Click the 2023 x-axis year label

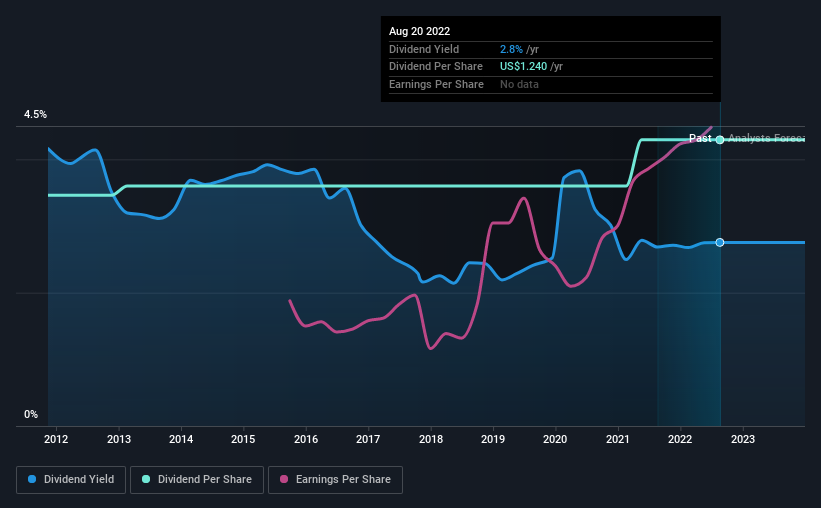pyautogui.click(x=743, y=439)
